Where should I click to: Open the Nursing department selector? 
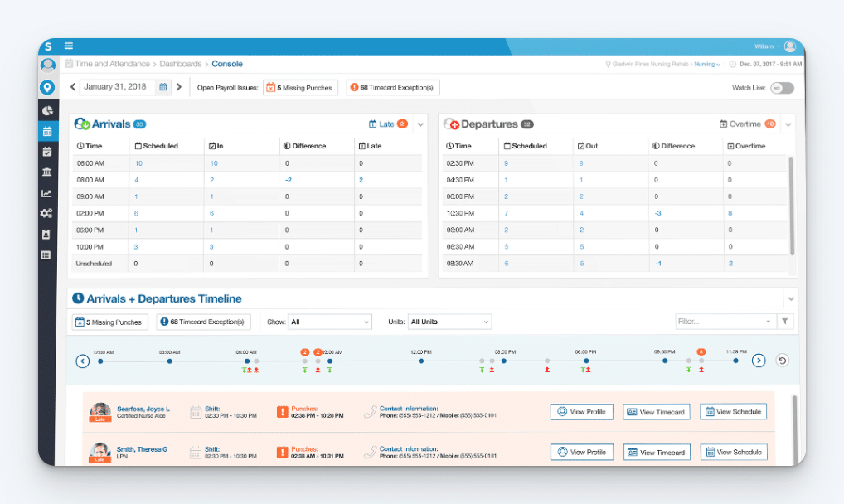706,64
